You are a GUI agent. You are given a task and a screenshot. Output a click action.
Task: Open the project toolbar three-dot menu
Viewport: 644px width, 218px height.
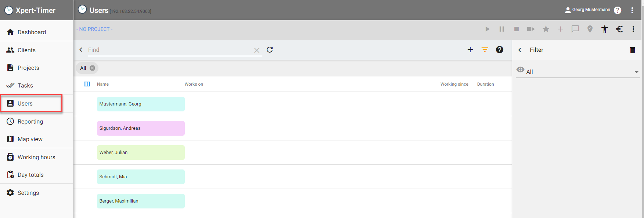point(633,29)
